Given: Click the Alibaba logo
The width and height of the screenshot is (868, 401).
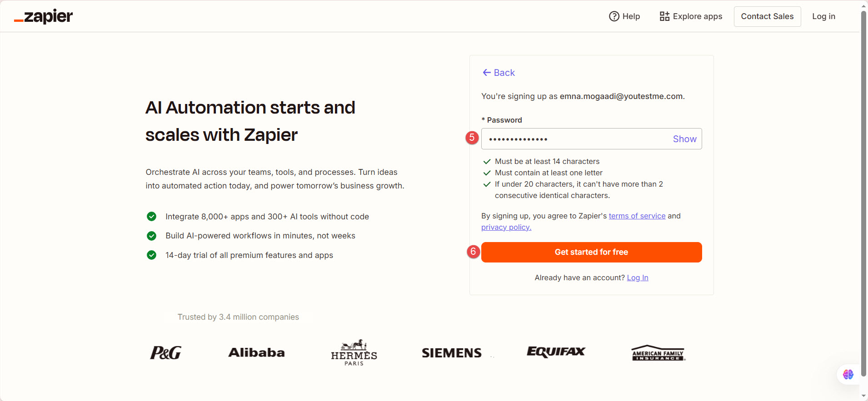Looking at the screenshot, I should pos(256,353).
